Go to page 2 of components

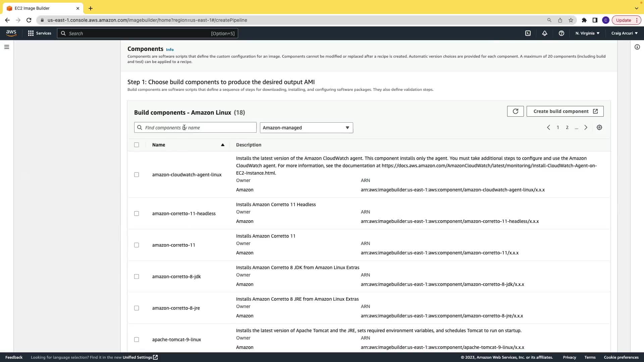pos(567,127)
